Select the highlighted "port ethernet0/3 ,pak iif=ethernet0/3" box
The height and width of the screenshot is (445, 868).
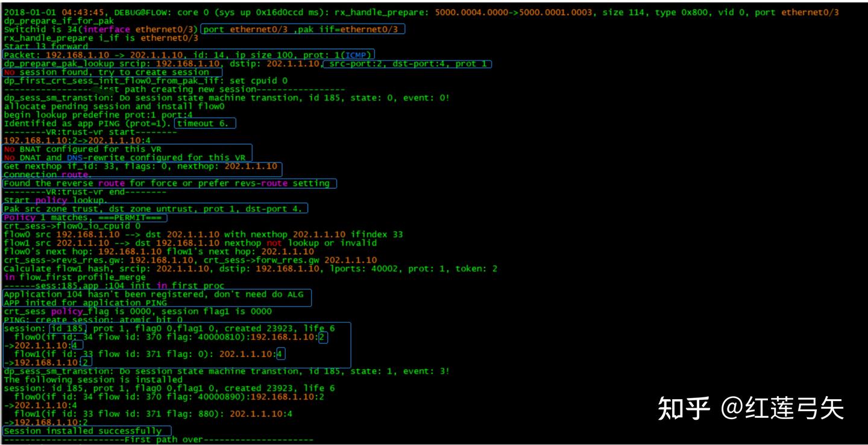point(303,29)
